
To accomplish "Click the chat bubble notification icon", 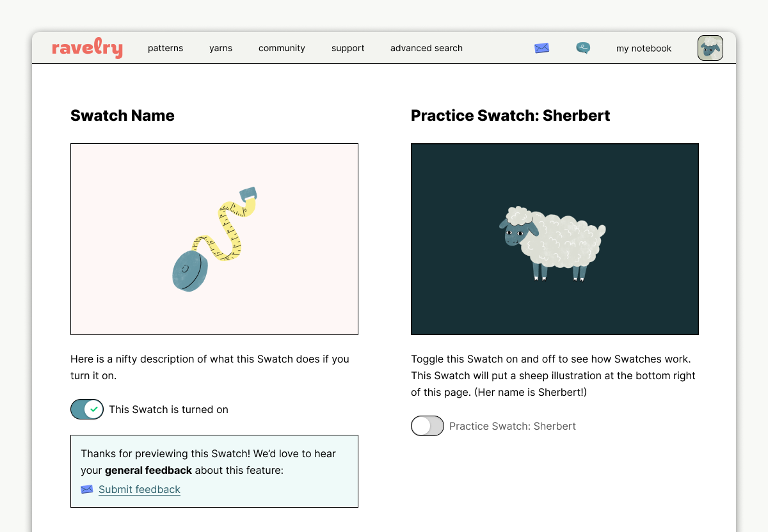I will [582, 48].
